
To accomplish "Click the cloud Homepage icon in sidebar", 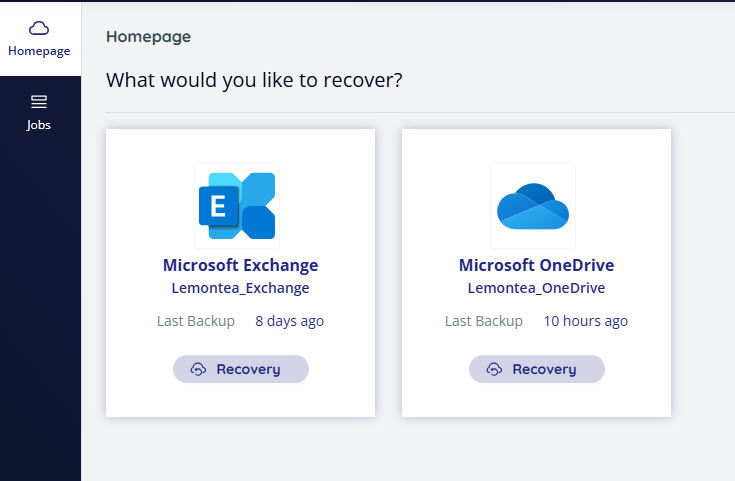I will (40, 28).
